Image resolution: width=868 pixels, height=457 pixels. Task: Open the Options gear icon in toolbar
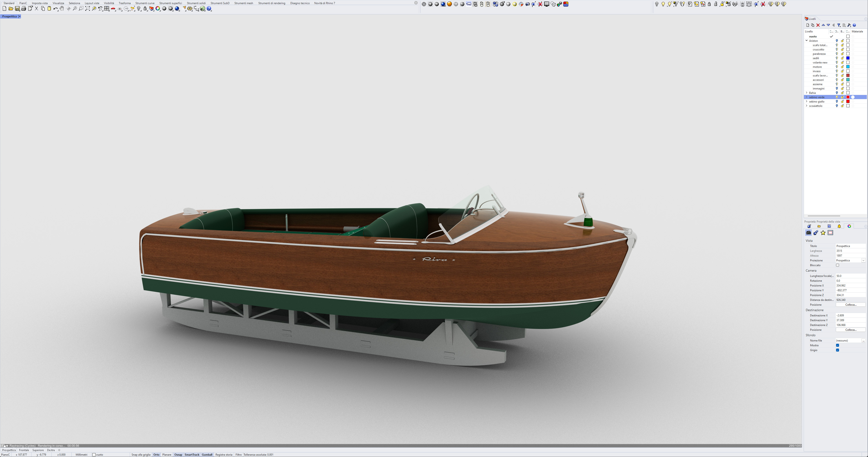pyautogui.click(x=190, y=9)
